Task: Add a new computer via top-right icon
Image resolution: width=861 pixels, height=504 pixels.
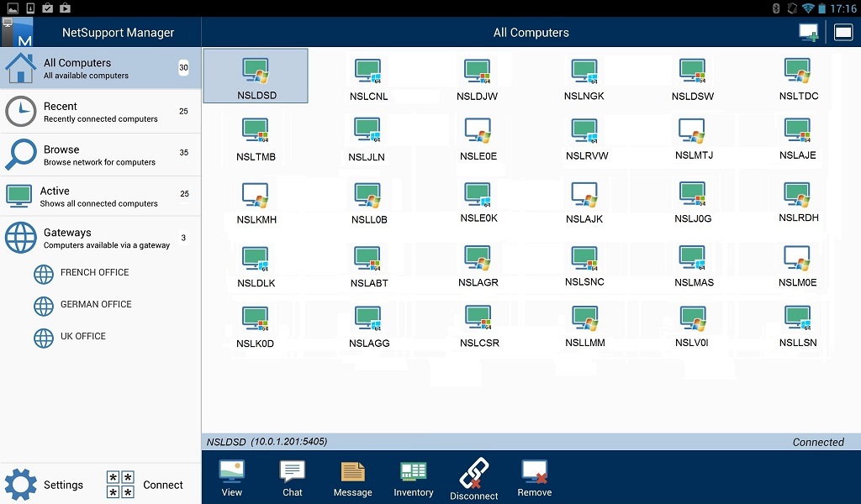Action: click(x=808, y=31)
